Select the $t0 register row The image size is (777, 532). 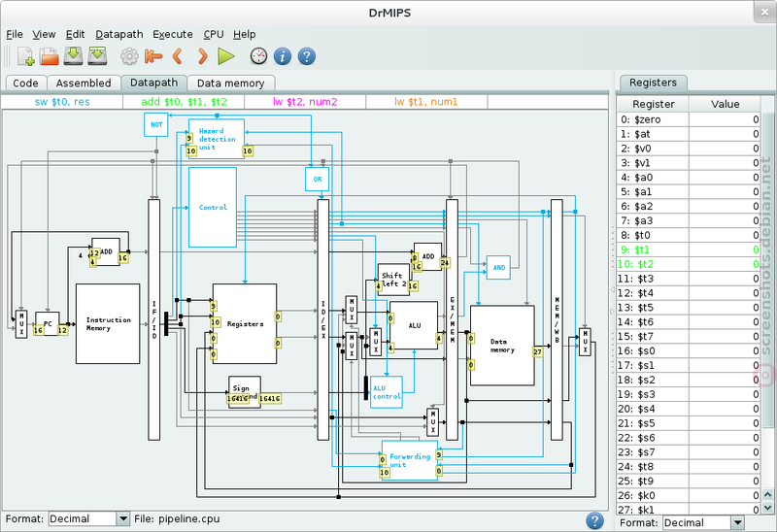coord(689,235)
